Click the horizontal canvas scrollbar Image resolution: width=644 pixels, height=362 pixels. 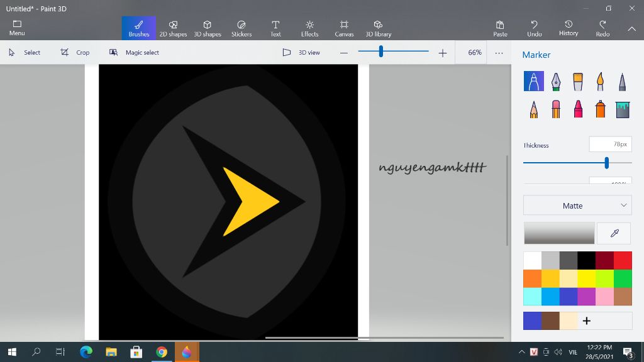point(384,337)
